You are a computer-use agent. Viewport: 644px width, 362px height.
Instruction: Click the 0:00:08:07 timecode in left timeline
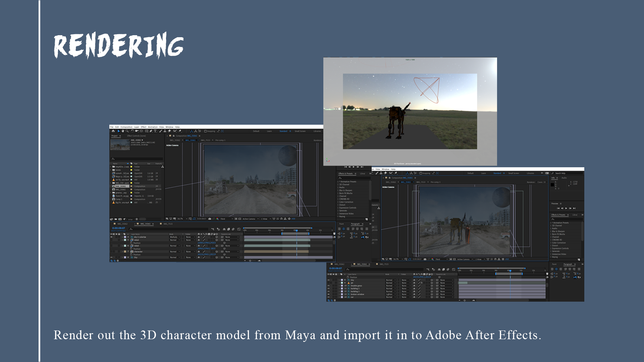118,228
